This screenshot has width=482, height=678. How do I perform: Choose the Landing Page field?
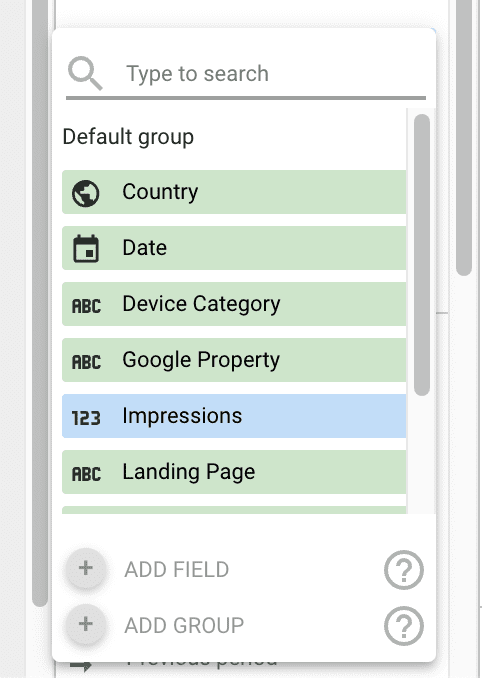(234, 472)
